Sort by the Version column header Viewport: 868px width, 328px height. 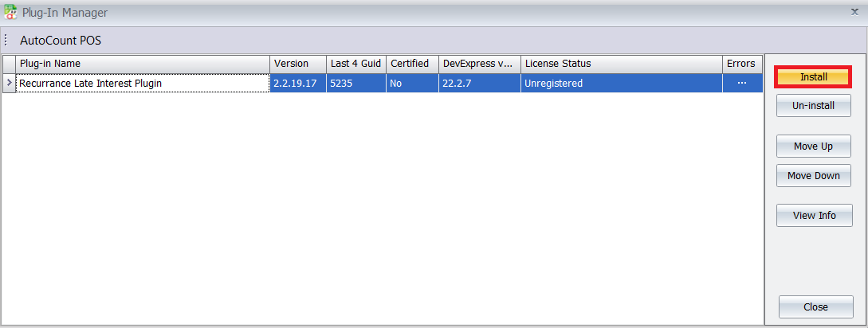click(x=297, y=64)
